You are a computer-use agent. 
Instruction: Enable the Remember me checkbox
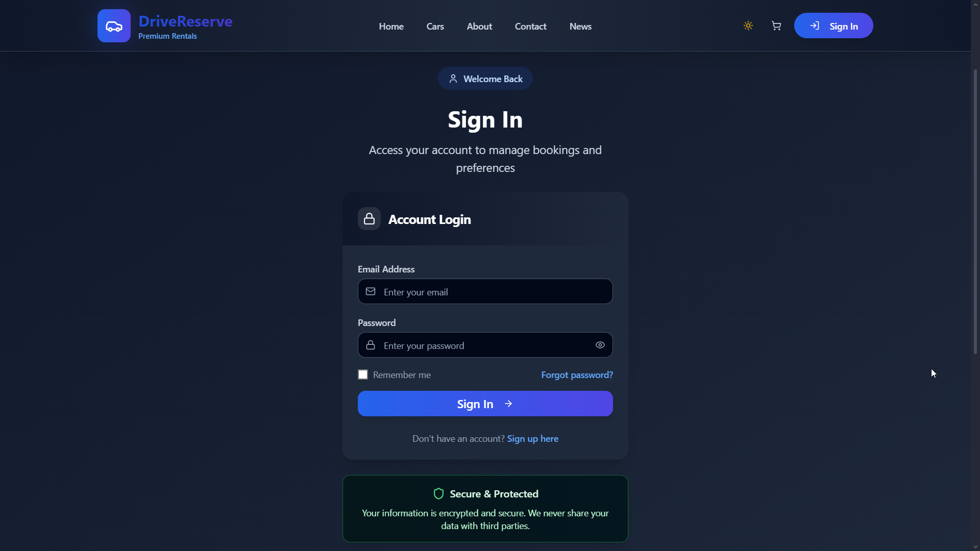pyautogui.click(x=363, y=375)
